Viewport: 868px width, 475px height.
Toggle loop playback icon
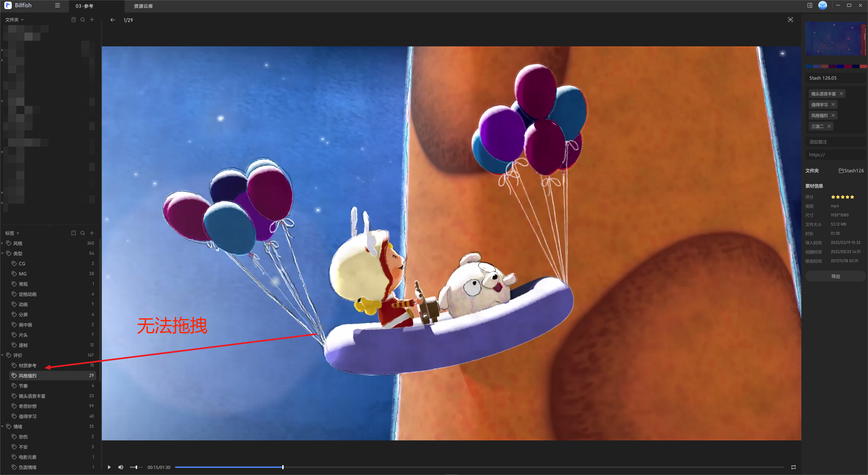point(793,467)
